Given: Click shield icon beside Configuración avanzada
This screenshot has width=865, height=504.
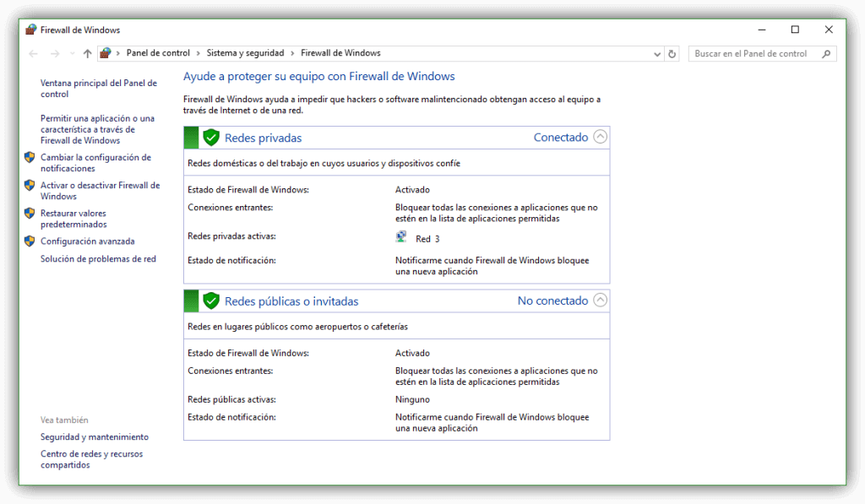Looking at the screenshot, I should (x=30, y=241).
